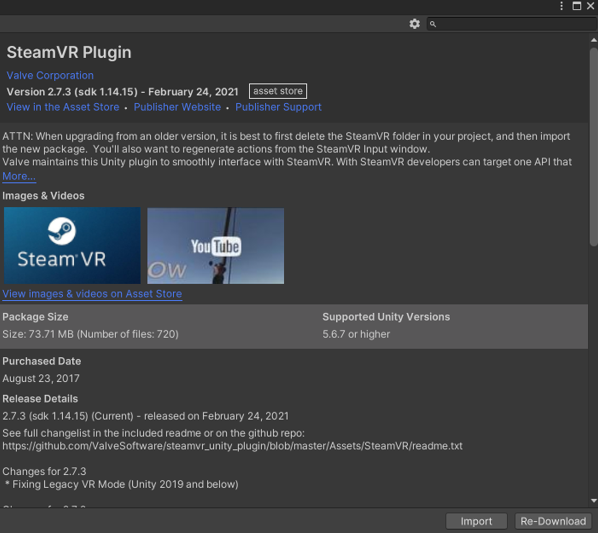The width and height of the screenshot is (598, 535).
Task: Close the window with the X icon
Action: coord(590,6)
